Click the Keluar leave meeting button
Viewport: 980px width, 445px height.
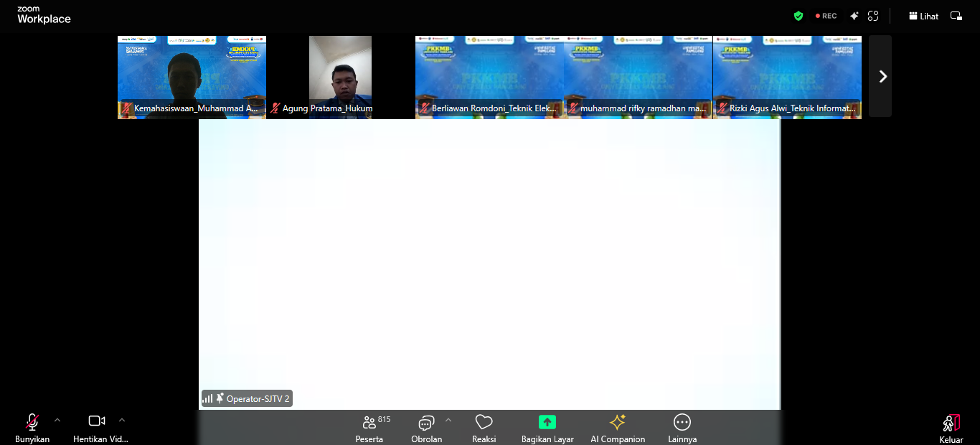pos(951,428)
